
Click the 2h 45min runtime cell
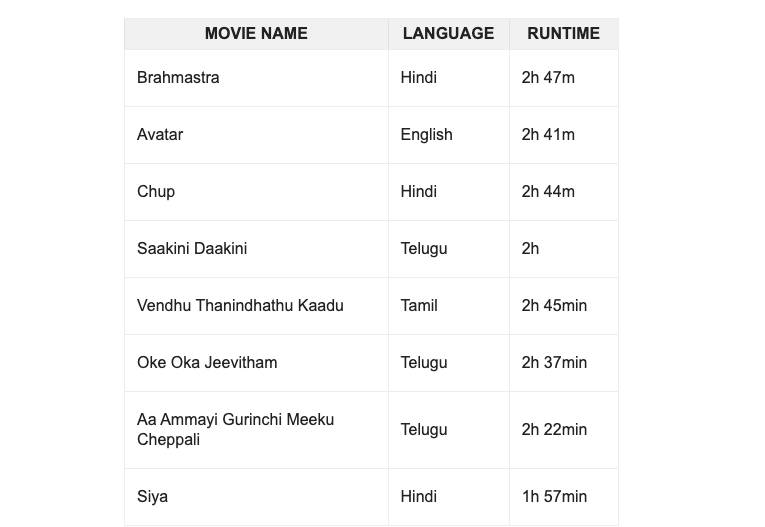[554, 305]
